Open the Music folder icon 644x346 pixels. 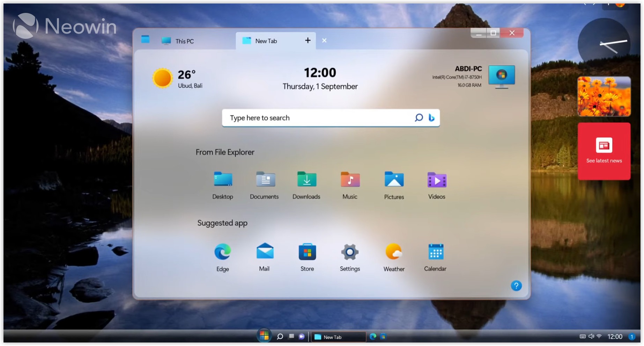point(350,179)
